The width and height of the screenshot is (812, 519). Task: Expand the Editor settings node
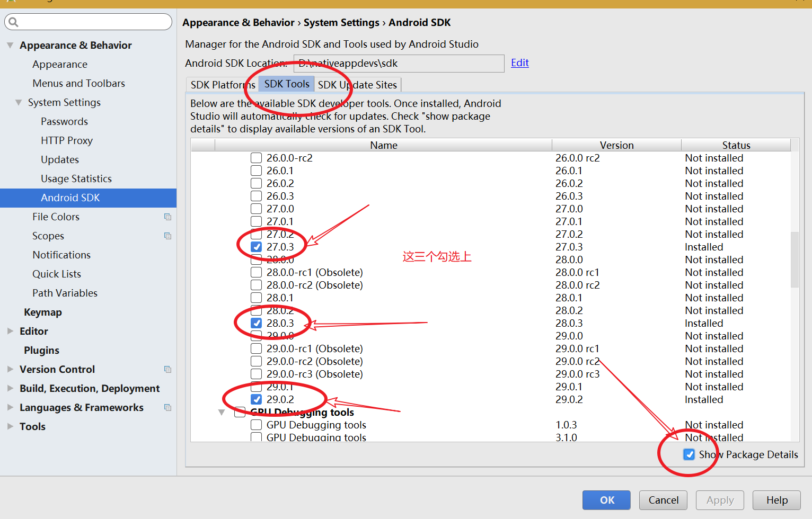point(10,331)
